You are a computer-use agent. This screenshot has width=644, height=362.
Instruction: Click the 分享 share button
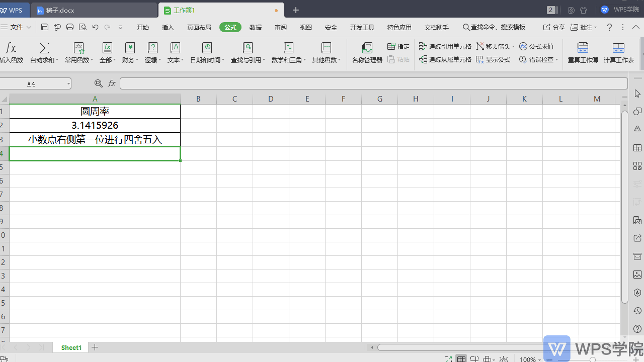point(554,27)
